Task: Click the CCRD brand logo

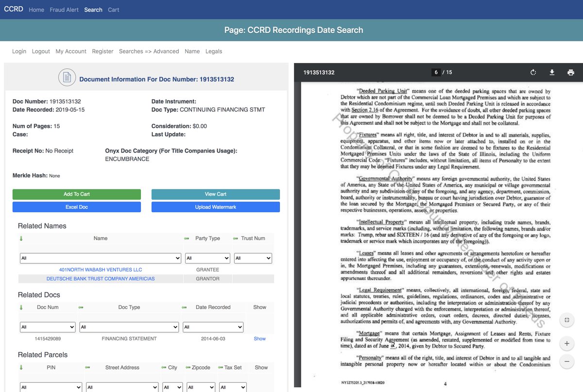Action: pyautogui.click(x=14, y=9)
